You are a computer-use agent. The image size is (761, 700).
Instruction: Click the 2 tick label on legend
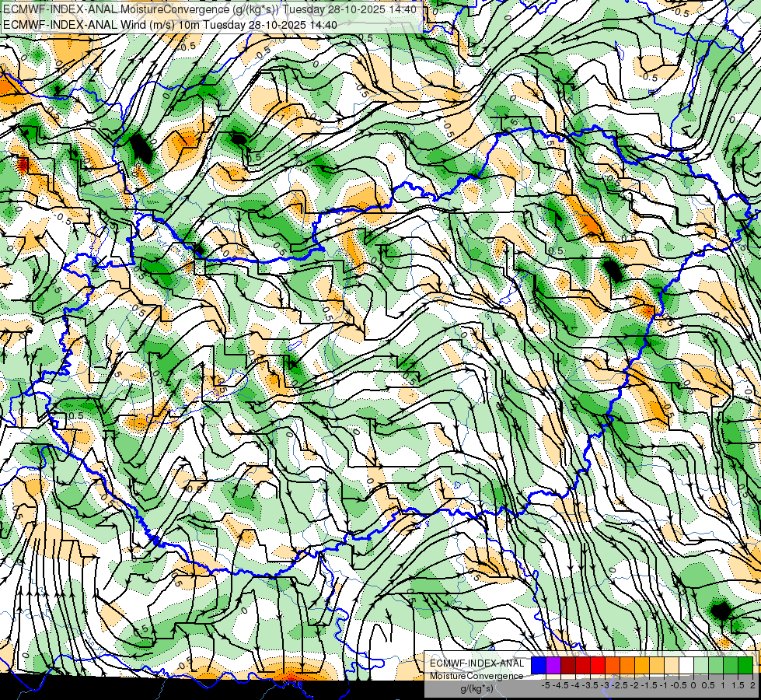[752, 685]
